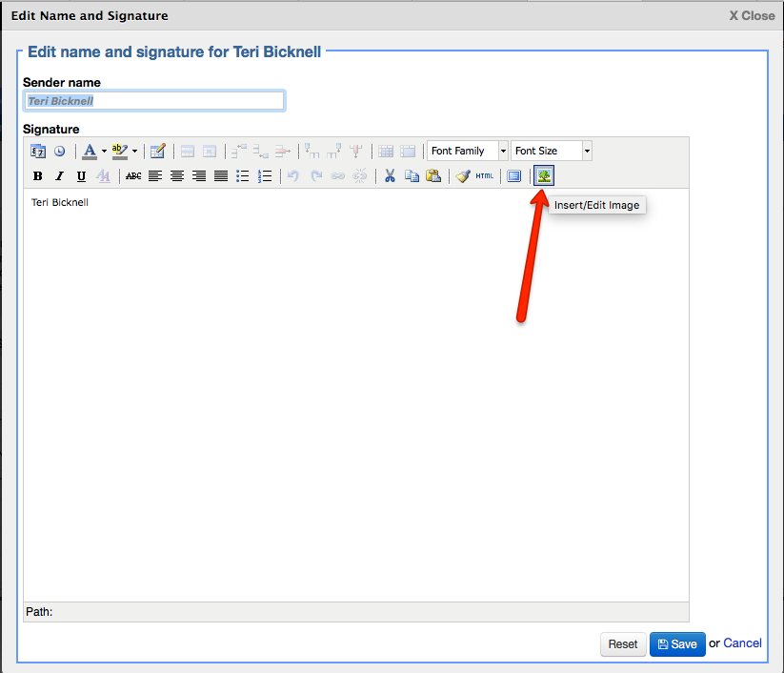Click the Cut icon in the toolbar
784x673 pixels.
391,175
